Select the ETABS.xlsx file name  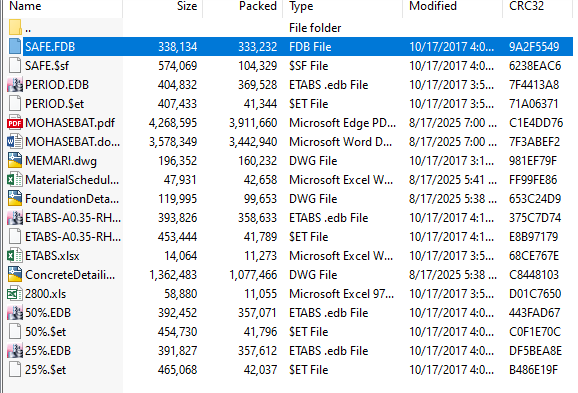tap(52, 256)
